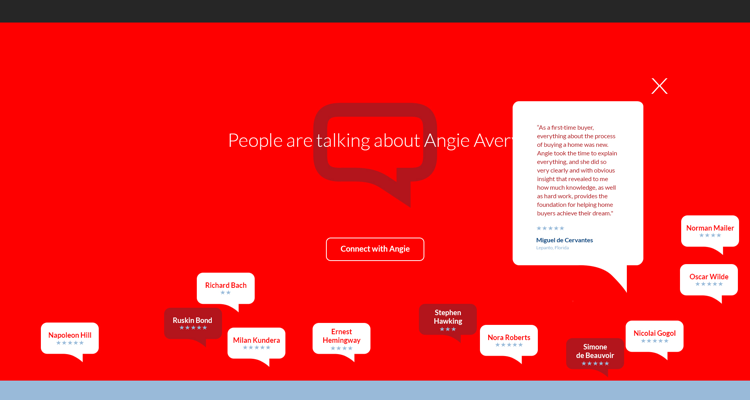Open Simone de Beauvoir's testimonial bubble
The height and width of the screenshot is (400, 750).
coord(595,353)
